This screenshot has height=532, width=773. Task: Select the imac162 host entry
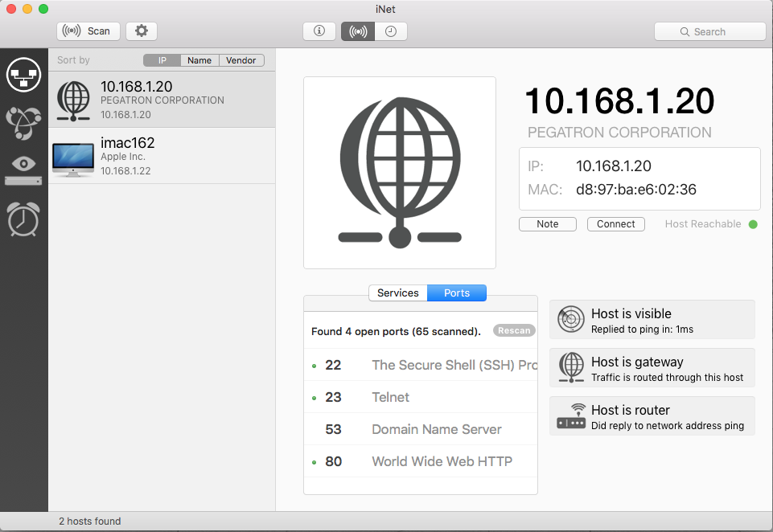162,156
